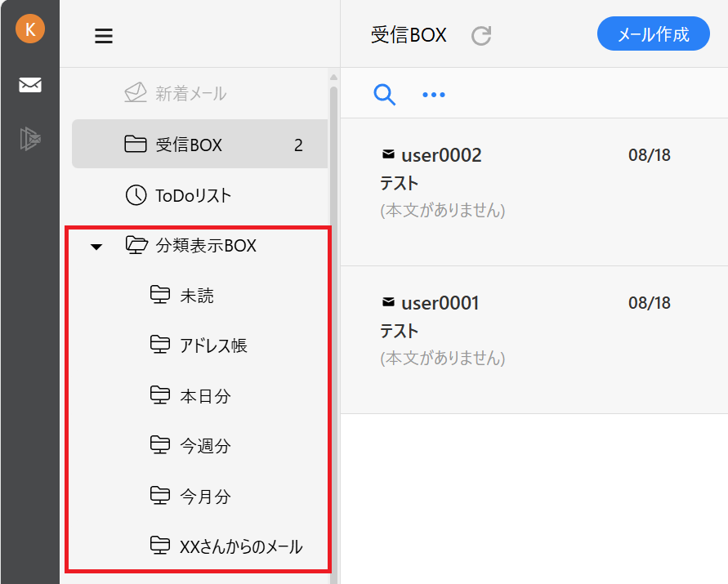The height and width of the screenshot is (584, 728).
Task: Click the 受信BOX header title
Action: tap(409, 35)
